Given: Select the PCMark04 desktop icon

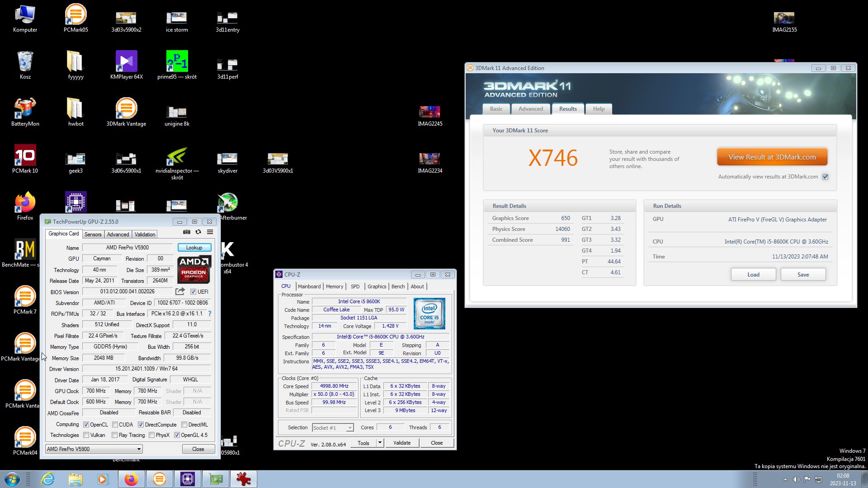Looking at the screenshot, I should [25, 441].
